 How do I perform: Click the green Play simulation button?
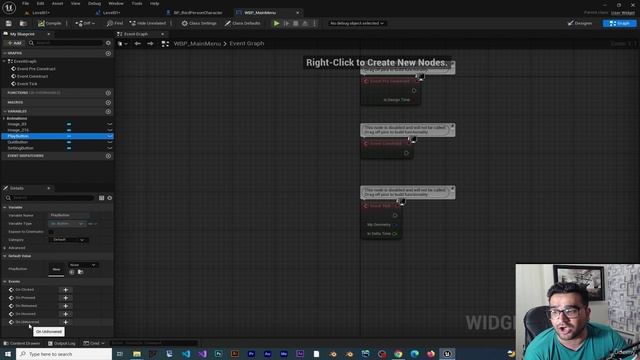276,23
